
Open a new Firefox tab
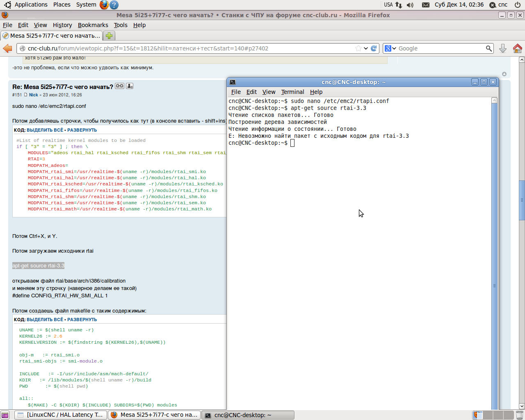click(109, 36)
